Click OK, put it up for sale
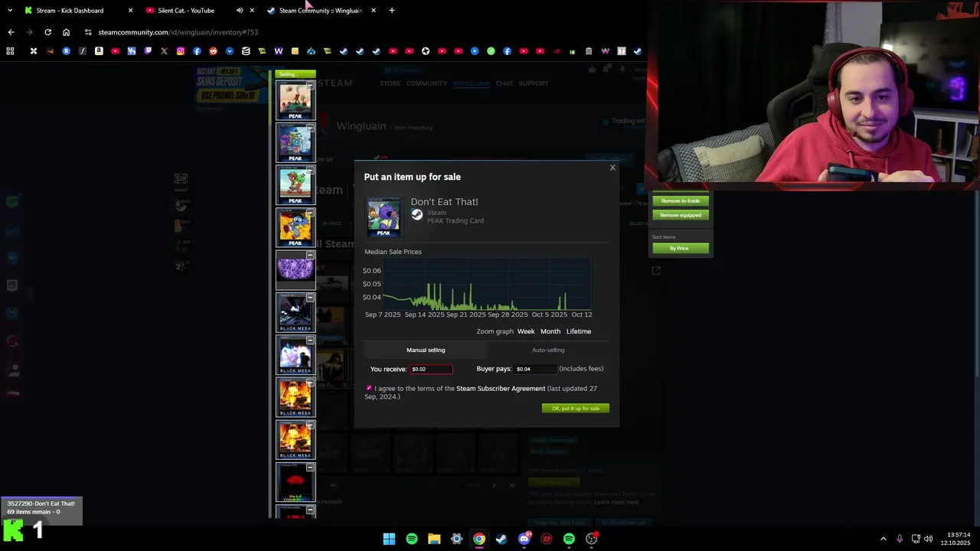Screen dimensions: 980x551 coord(576,408)
